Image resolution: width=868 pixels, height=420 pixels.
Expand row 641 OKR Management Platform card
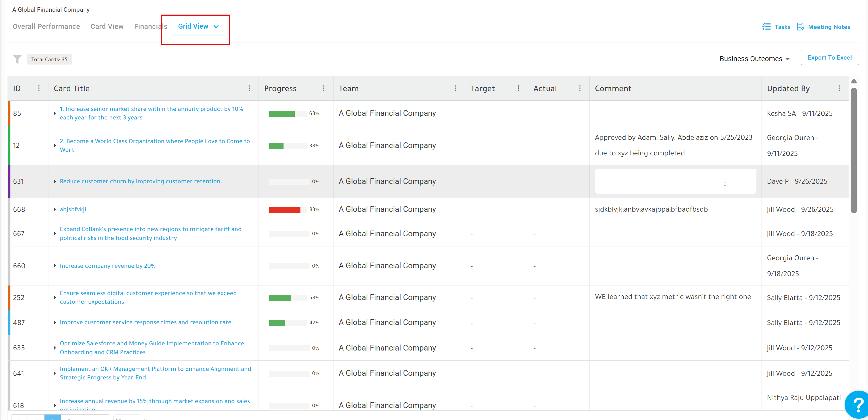coord(55,373)
